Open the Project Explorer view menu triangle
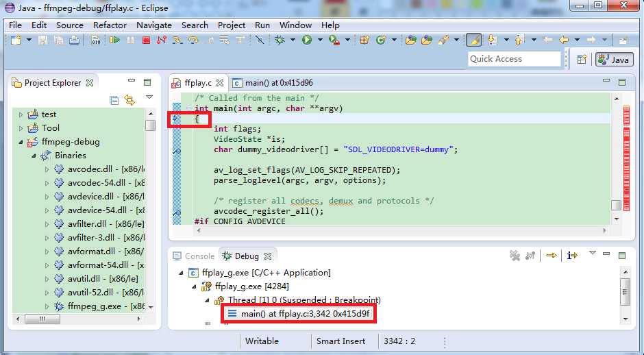644x355 pixels. pos(149,97)
